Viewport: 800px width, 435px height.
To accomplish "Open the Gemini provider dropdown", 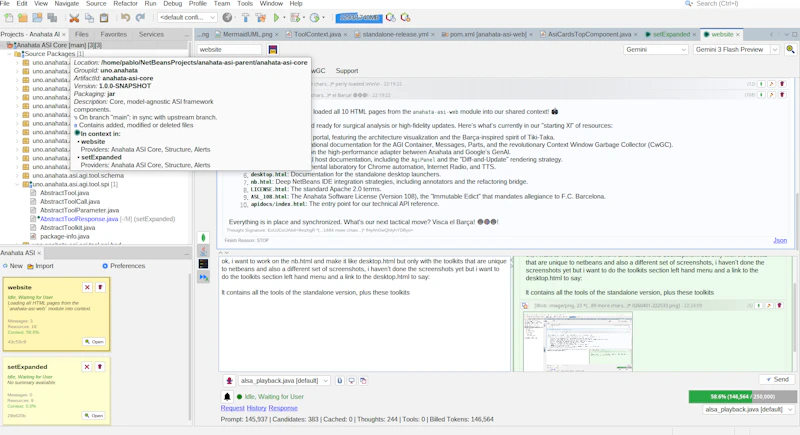I will point(655,49).
